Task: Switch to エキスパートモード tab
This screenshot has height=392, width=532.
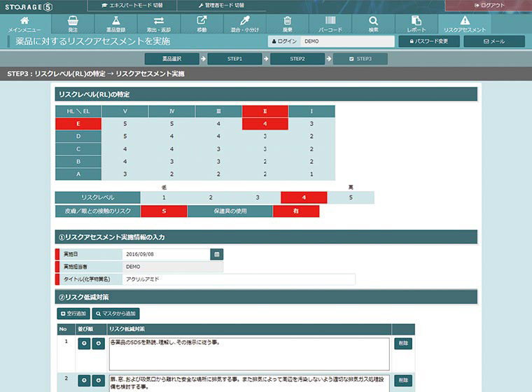Action: click(133, 5)
